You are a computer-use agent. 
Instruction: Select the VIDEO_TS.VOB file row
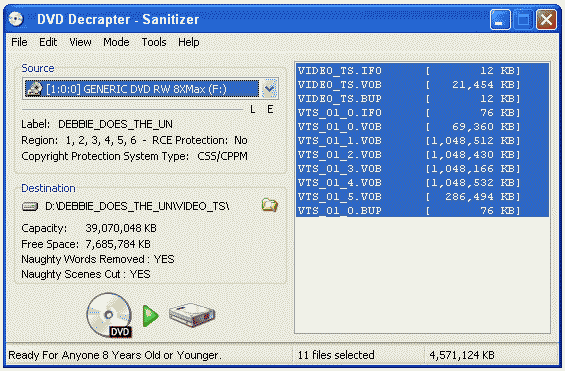click(x=422, y=85)
